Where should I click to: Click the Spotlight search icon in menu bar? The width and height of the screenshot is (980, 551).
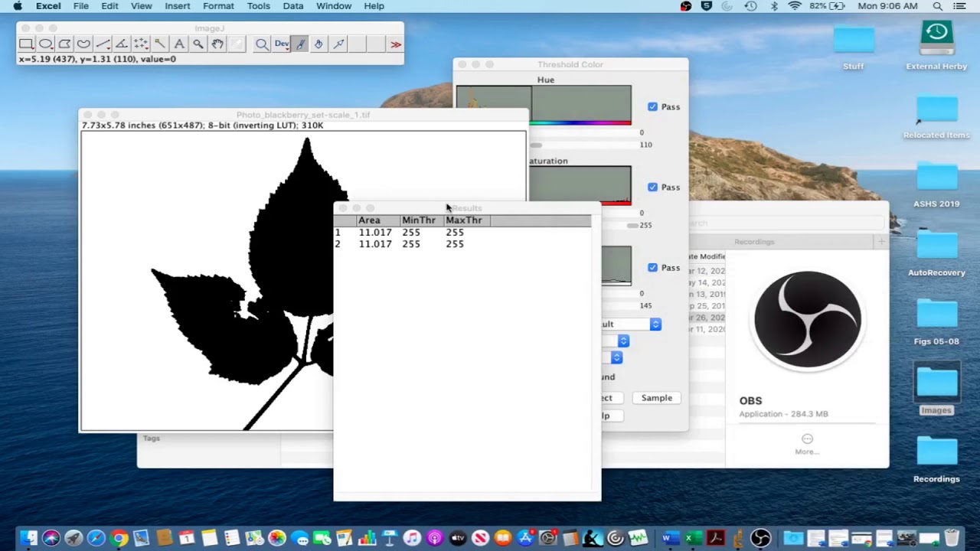[x=937, y=6]
